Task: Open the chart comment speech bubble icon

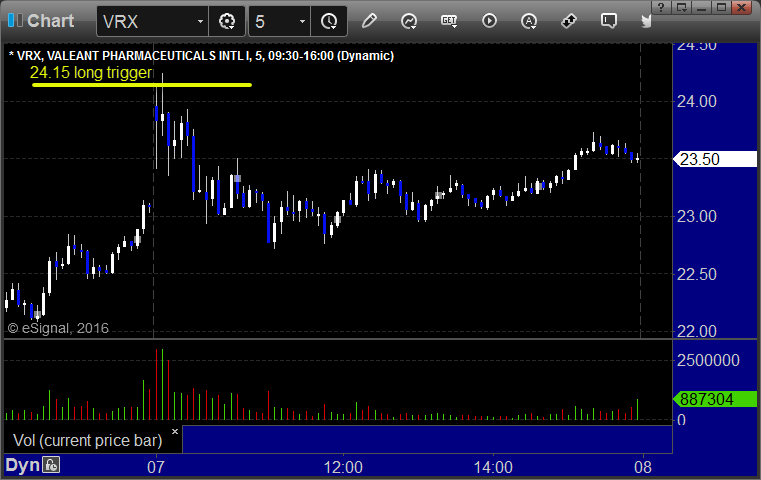Action: tap(609, 21)
